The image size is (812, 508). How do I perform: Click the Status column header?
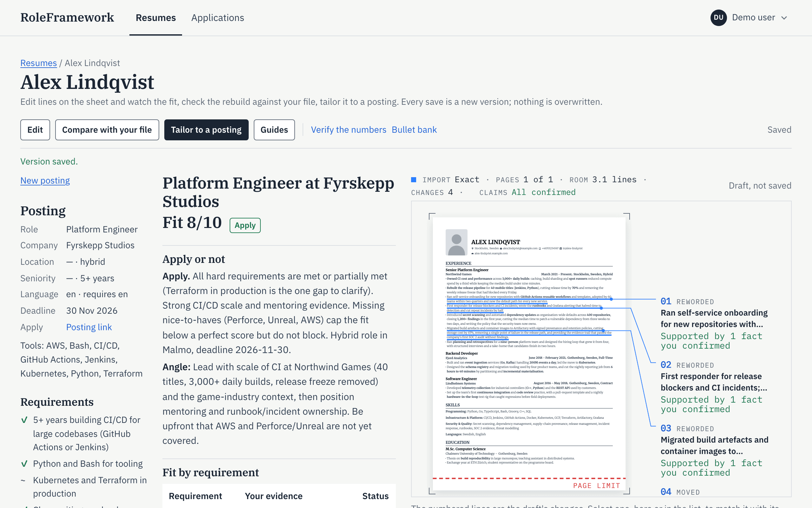pyautogui.click(x=376, y=496)
